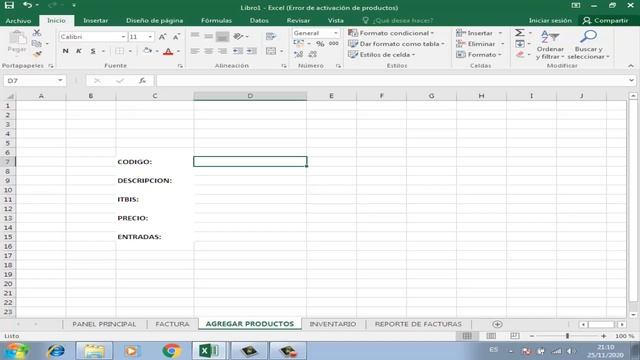Open Buscar y seleccionar menu

588,44
